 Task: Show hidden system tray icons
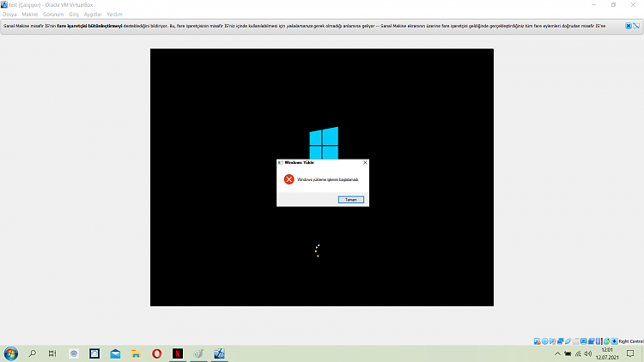click(x=557, y=353)
